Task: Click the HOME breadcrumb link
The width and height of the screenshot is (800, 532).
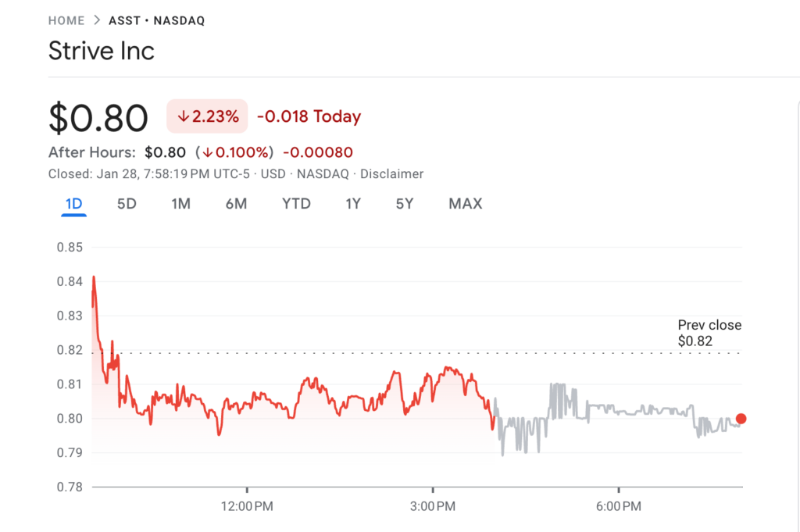Action: pos(66,21)
